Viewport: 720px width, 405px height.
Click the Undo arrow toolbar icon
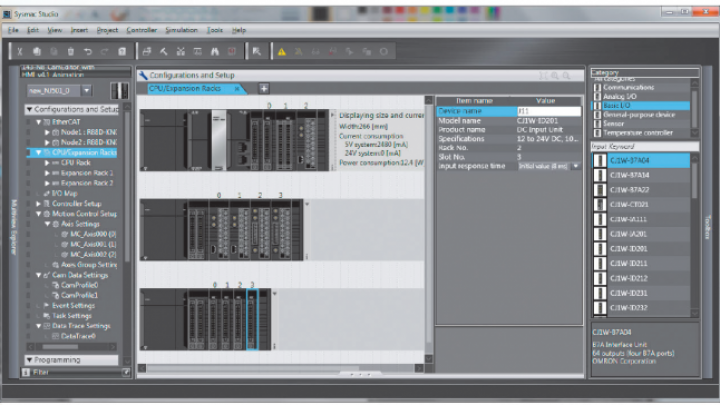click(x=88, y=51)
